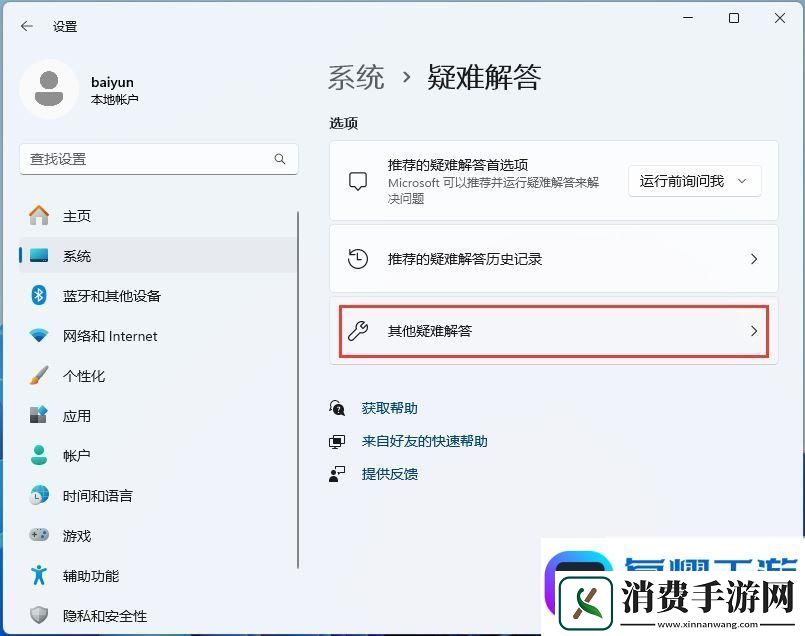This screenshot has height=636, width=805.
Task: Minimize the Settings window
Action: click(688, 18)
